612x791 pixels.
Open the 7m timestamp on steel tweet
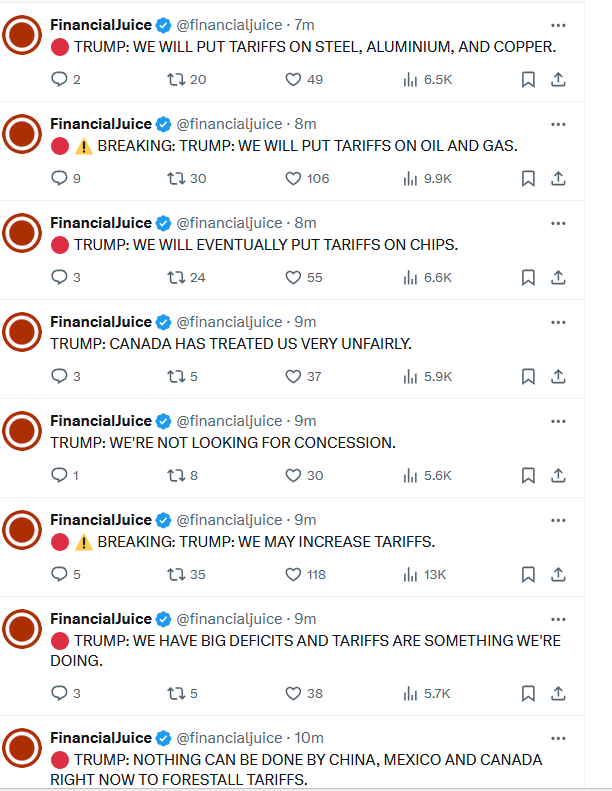coord(305,25)
